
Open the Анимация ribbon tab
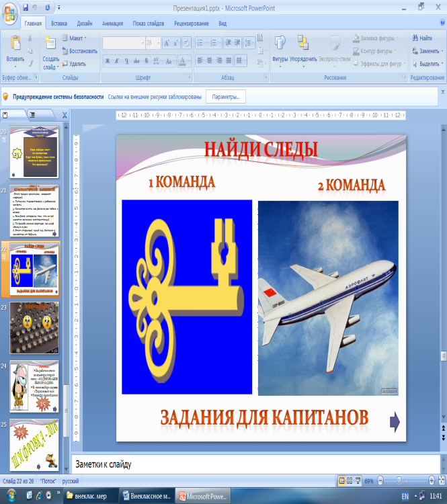112,24
